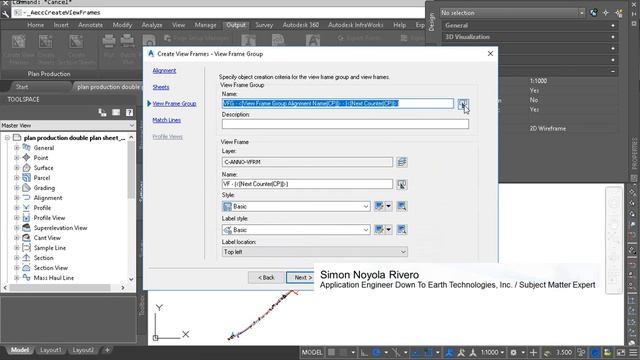Click grid display icon in status bar
640x360 pixels.
tap(331, 352)
